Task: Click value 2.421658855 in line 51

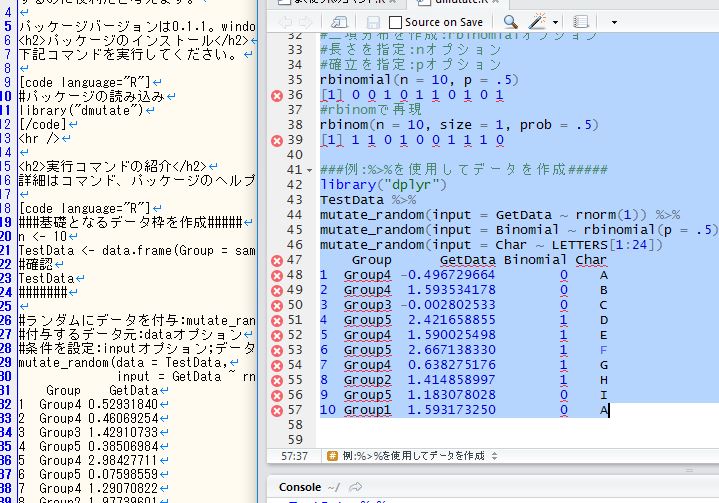Action: [452, 320]
